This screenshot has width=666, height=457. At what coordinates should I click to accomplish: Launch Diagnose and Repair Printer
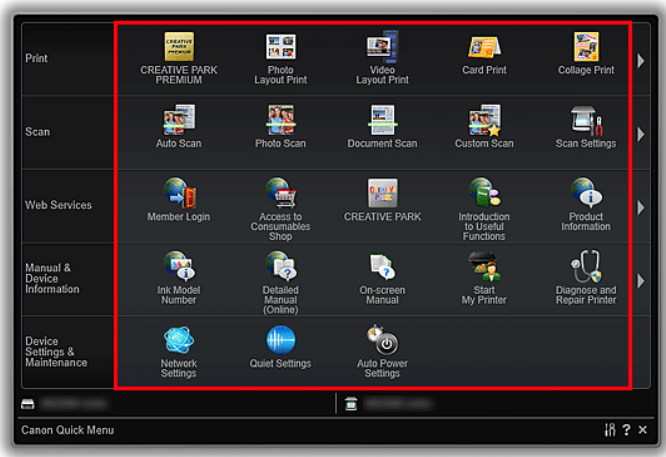click(586, 268)
